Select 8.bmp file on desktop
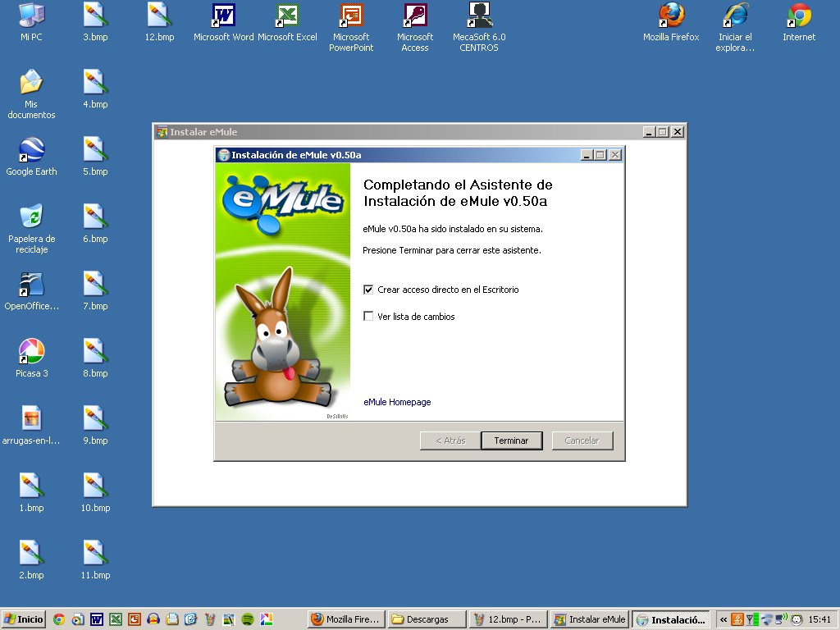840x630 pixels. (95, 358)
